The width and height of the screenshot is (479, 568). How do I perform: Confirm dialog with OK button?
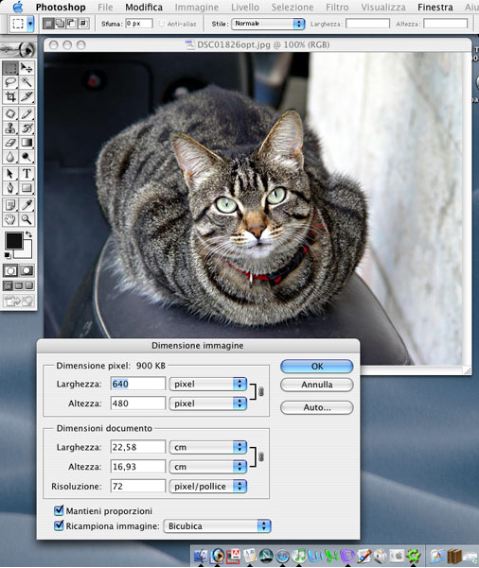(x=317, y=366)
